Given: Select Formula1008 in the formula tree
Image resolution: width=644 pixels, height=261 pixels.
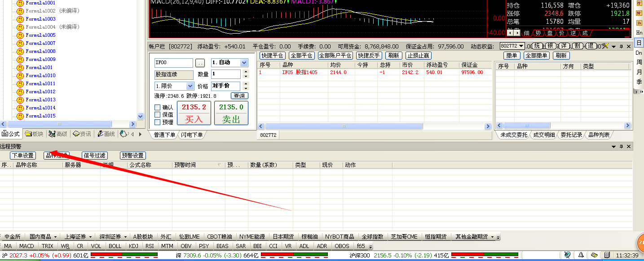Looking at the screenshot, I should pyautogui.click(x=40, y=51).
